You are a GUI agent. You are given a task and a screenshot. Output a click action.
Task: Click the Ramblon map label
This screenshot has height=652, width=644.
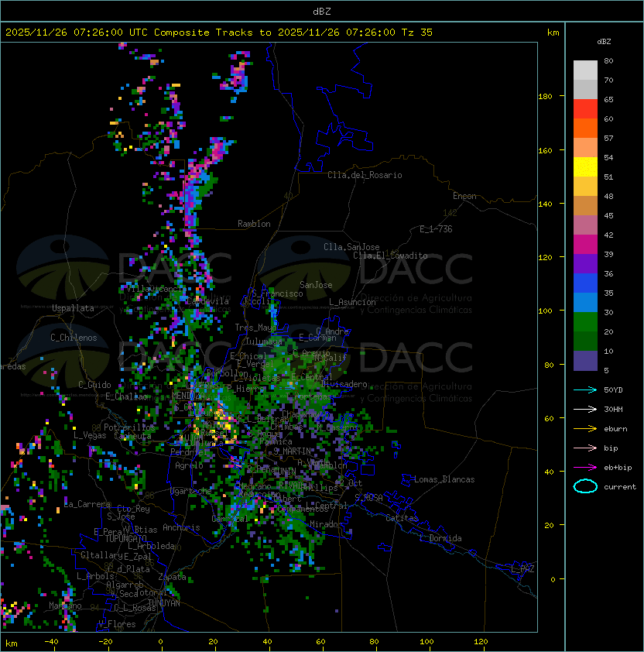point(254,224)
